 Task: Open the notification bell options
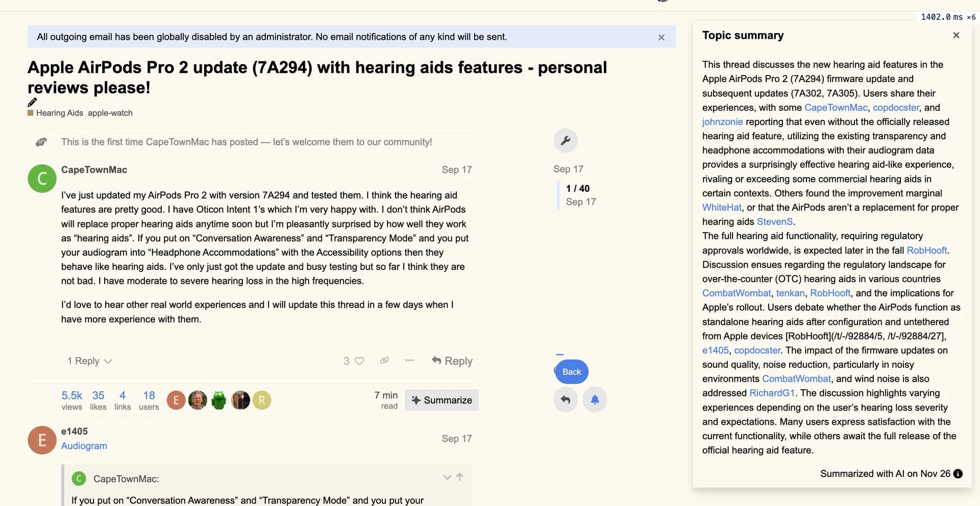(x=595, y=399)
